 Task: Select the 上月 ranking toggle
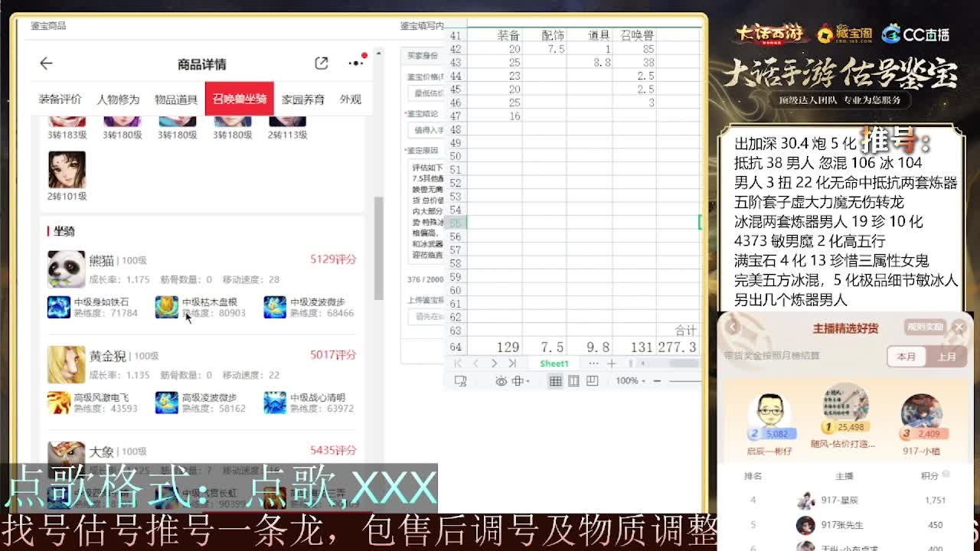(946, 357)
